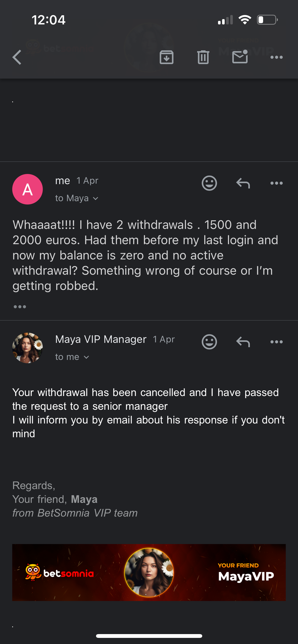Tap the home indicator bar at bottom
This screenshot has width=298, height=644.
tap(149, 636)
